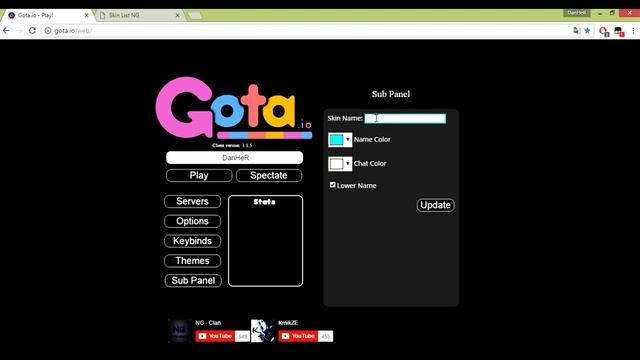Close the Gota.io - Play! tab

[x=87, y=15]
